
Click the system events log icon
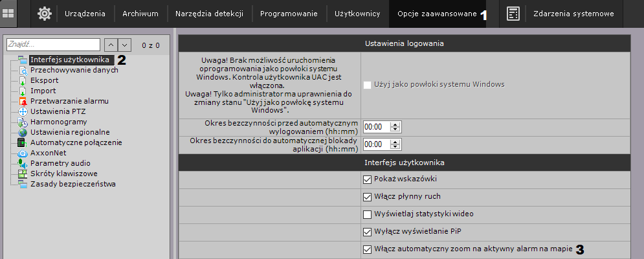[x=513, y=13]
